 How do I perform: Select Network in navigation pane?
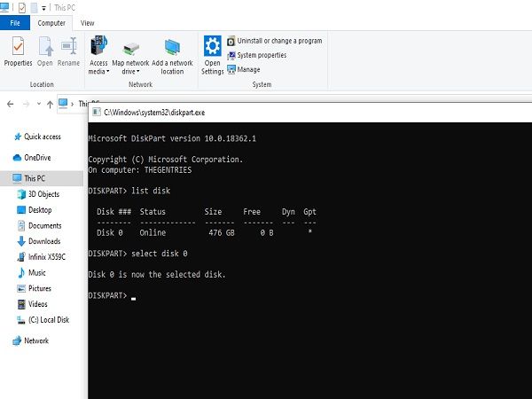(x=30, y=340)
